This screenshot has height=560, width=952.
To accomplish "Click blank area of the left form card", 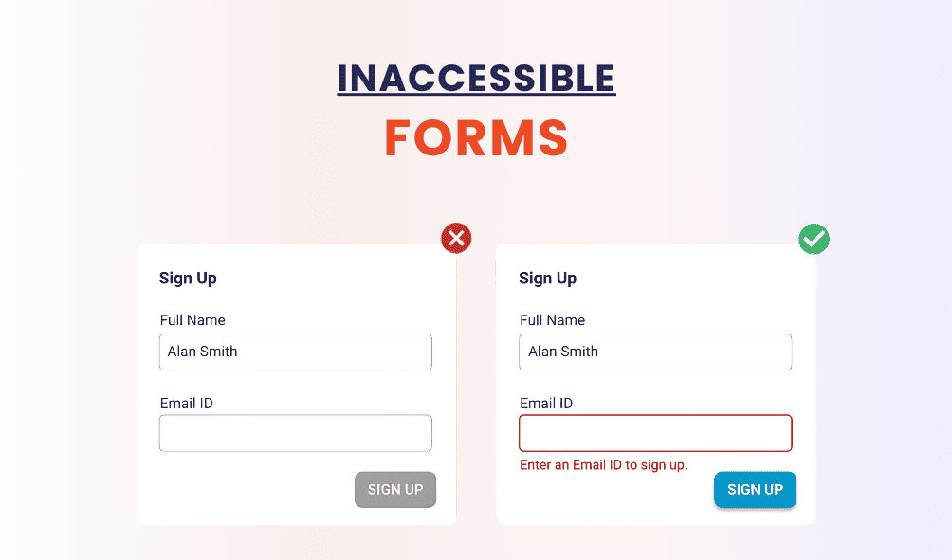I will click(247, 493).
